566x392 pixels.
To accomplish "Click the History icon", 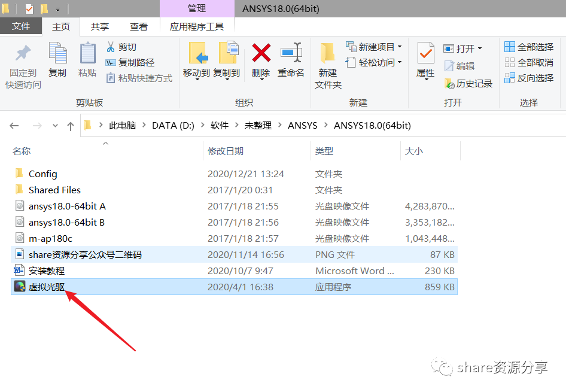I will coord(449,84).
